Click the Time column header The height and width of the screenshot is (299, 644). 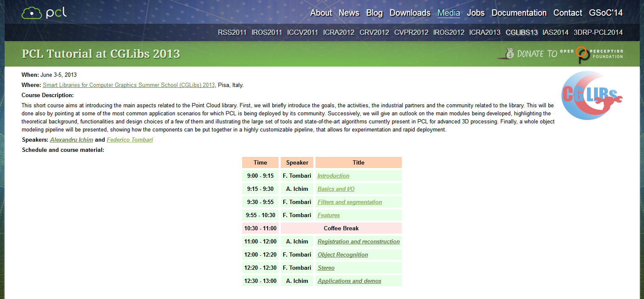point(260,162)
